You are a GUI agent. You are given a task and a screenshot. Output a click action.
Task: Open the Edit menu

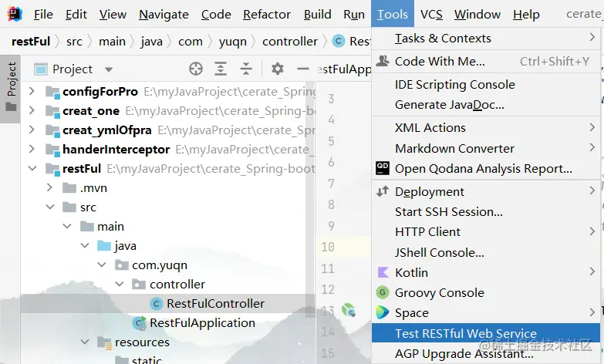pyautogui.click(x=76, y=14)
